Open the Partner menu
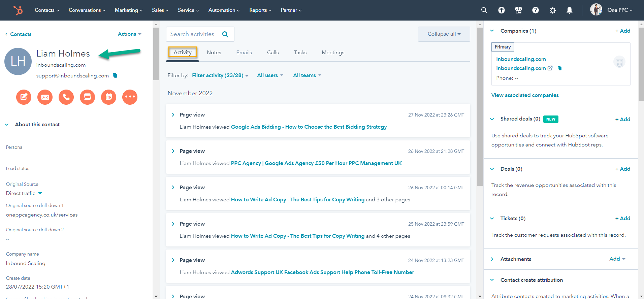This screenshot has width=644, height=299. click(291, 10)
